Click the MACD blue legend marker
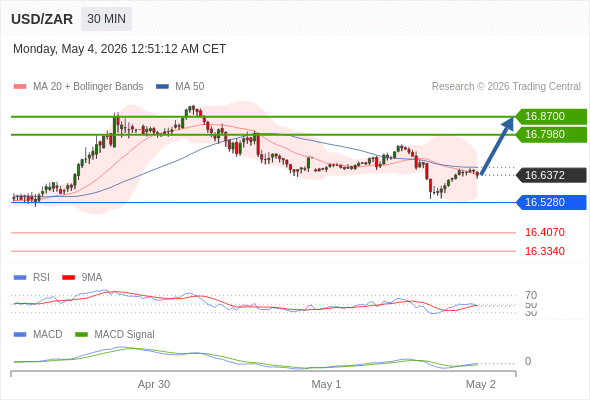590x400 pixels. [x=20, y=334]
